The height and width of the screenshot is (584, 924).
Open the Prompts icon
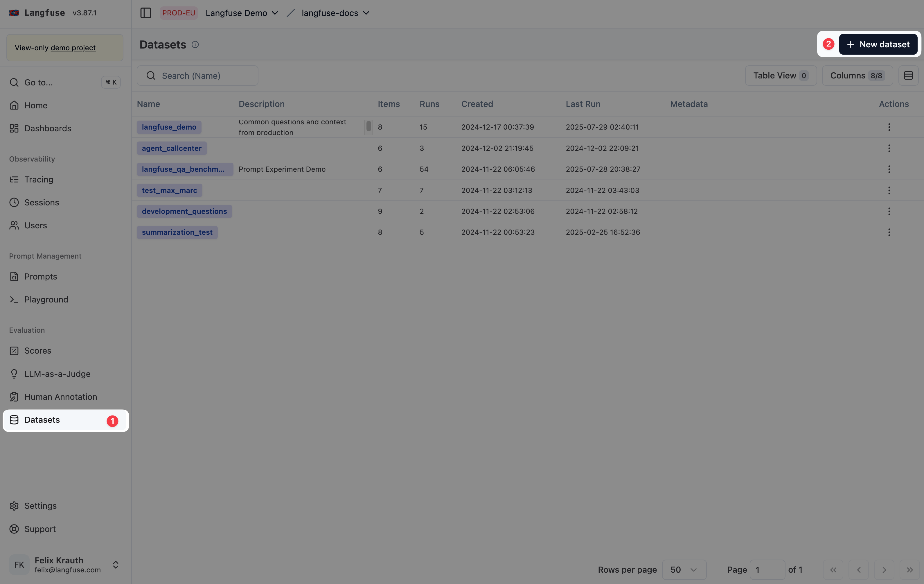(14, 276)
